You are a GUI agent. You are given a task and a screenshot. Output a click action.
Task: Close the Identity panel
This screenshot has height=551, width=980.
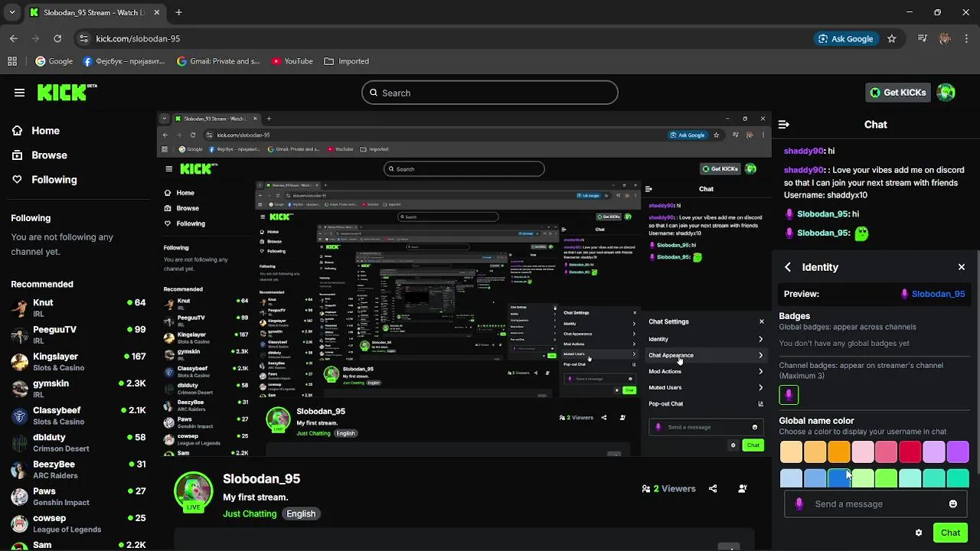pos(962,267)
